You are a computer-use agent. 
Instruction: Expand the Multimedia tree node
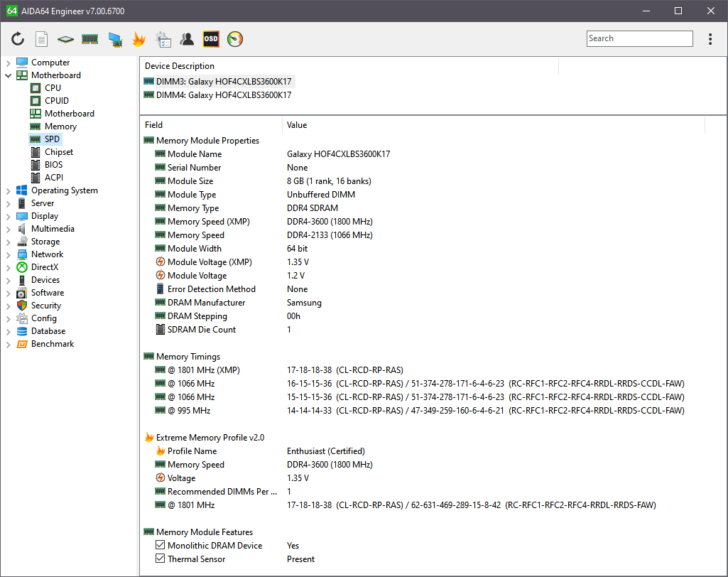(x=8, y=229)
